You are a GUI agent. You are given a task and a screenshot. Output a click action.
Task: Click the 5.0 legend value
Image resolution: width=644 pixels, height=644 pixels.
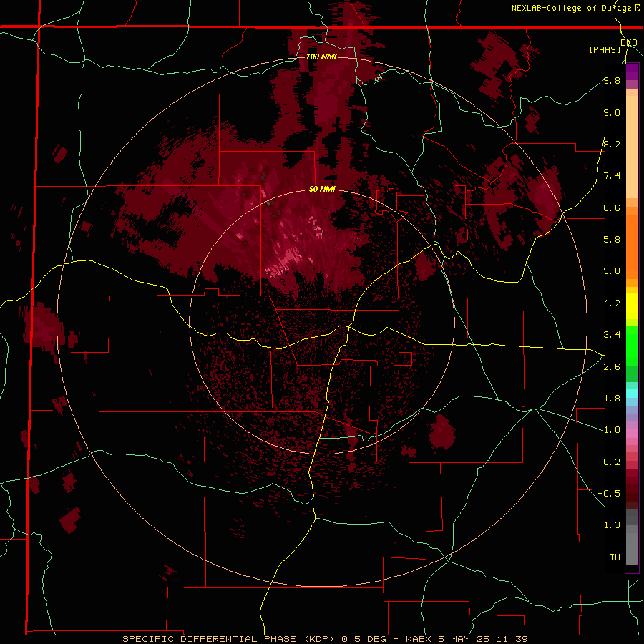pyautogui.click(x=612, y=271)
